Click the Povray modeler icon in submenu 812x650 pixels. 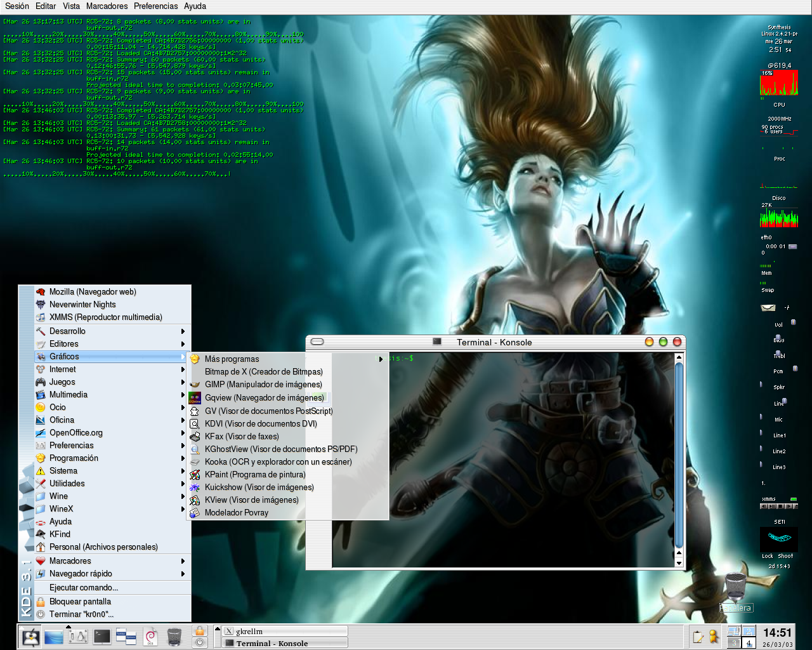click(x=195, y=513)
